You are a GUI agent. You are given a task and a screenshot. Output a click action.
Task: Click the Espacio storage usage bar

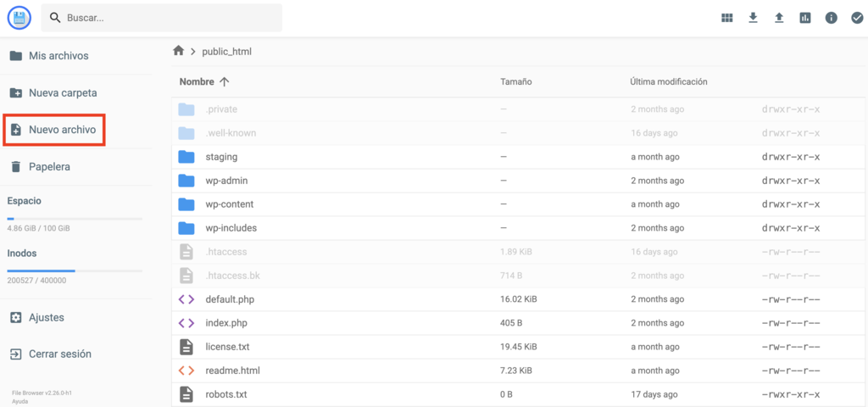coord(75,219)
